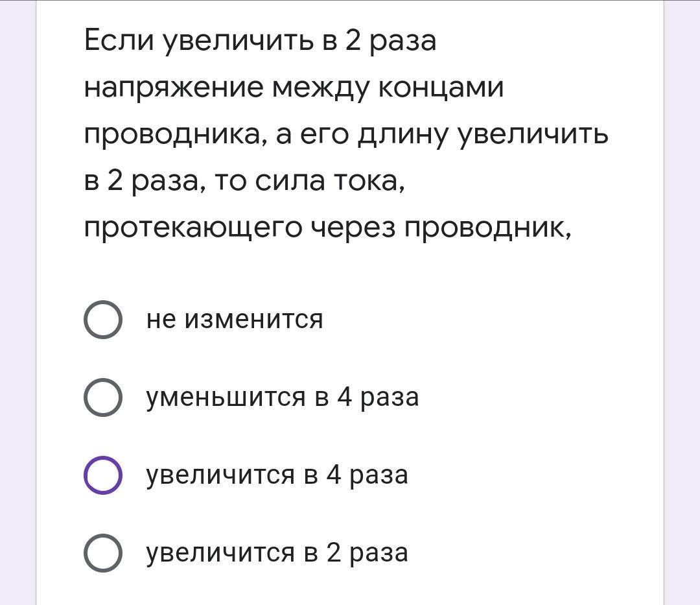The height and width of the screenshot is (605, 700).
Task: Click the words 'сила тока' in the question
Action: [x=326, y=182]
